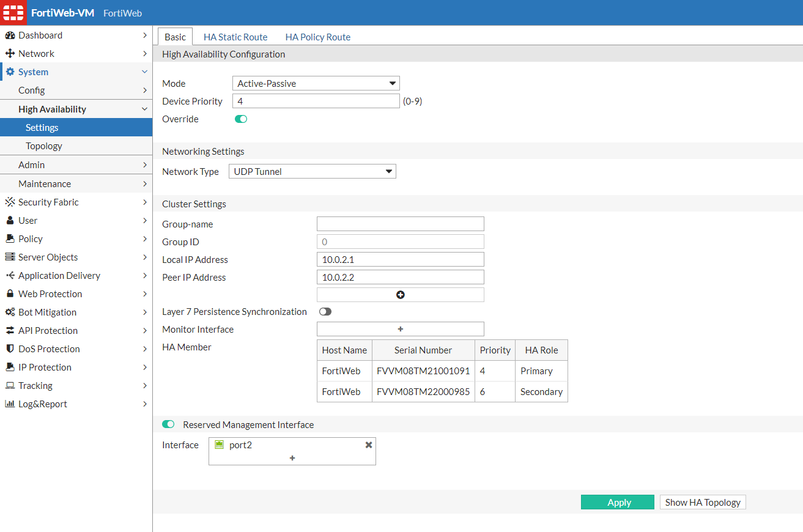Click the Web Protection shield icon
The image size is (803, 532).
[x=10, y=294]
